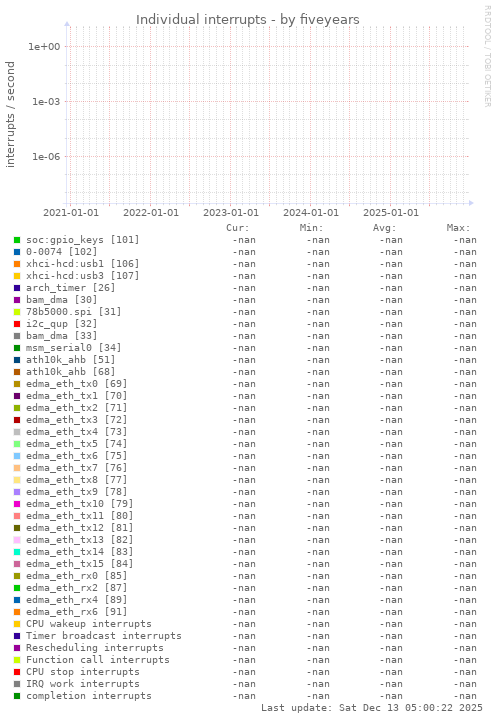Click the Avg: column header
Screen dimensions: 497x720
[384, 228]
